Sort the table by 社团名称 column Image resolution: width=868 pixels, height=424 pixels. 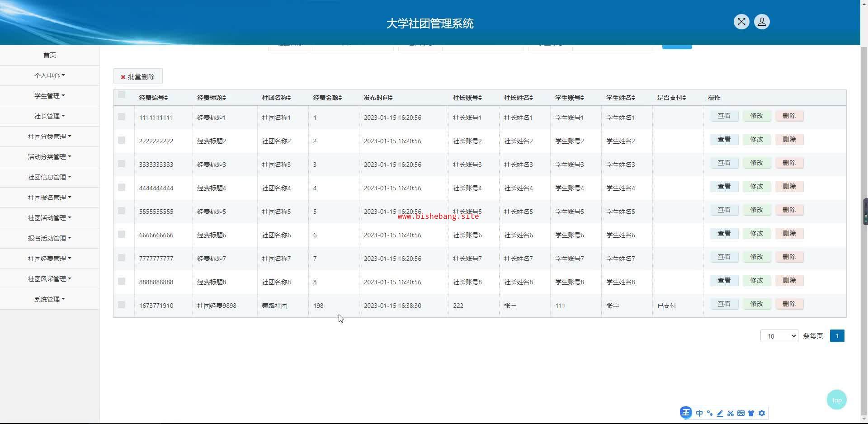pos(276,98)
